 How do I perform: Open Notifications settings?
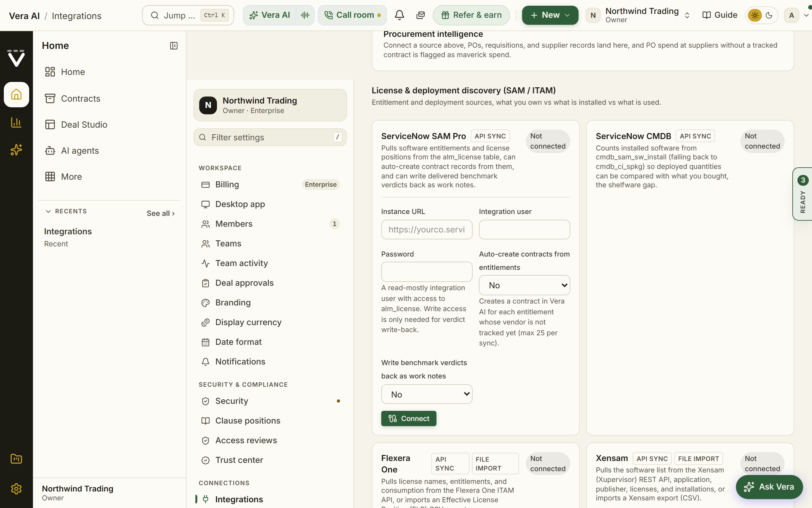click(270, 362)
